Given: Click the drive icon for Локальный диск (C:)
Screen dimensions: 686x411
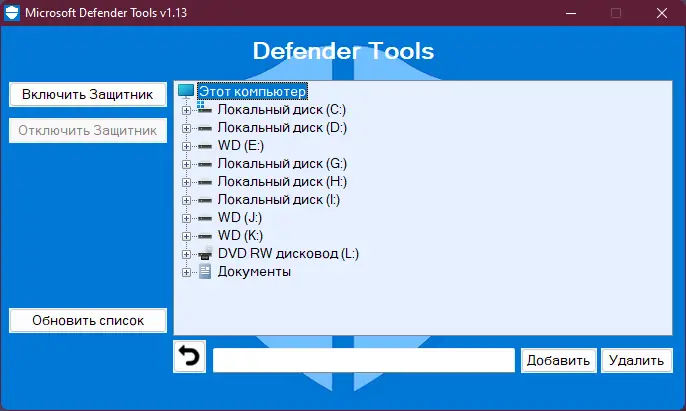Looking at the screenshot, I should (204, 109).
